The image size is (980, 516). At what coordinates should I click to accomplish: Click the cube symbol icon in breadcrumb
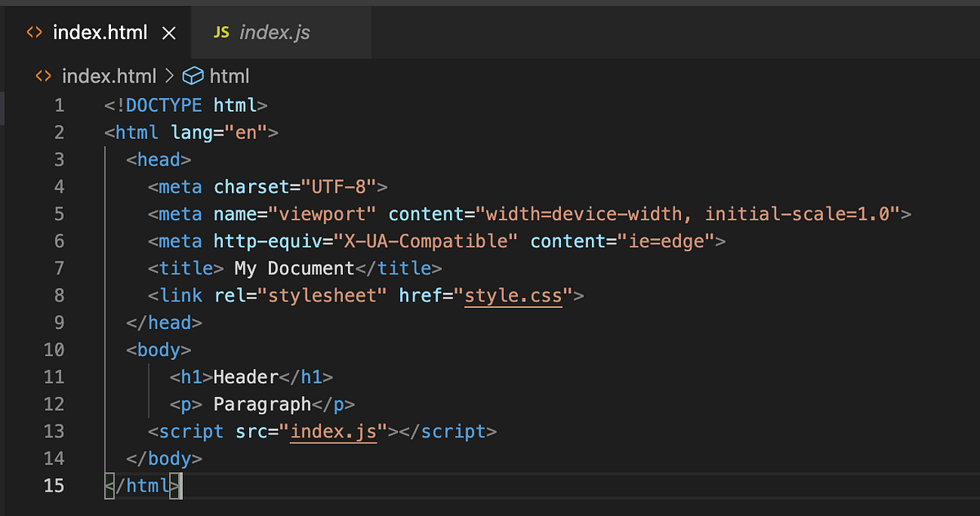193,77
